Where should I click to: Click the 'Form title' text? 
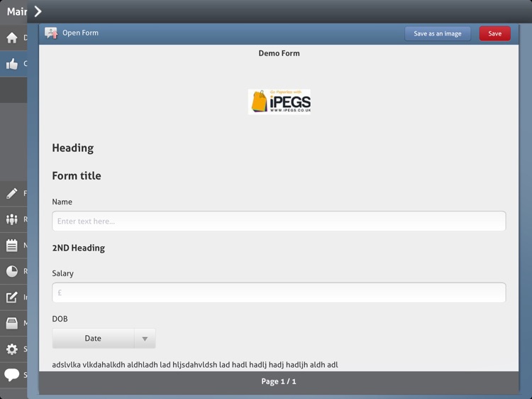tap(77, 175)
